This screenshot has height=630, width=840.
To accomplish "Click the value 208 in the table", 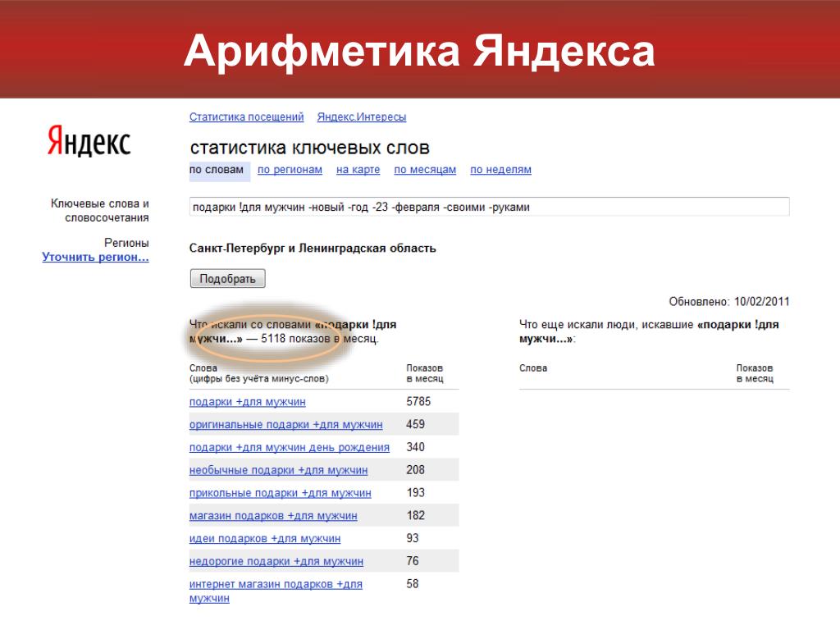I will pyautogui.click(x=416, y=470).
